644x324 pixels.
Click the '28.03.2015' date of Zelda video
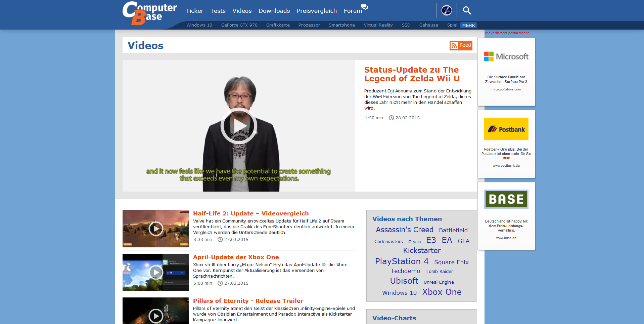click(x=408, y=118)
